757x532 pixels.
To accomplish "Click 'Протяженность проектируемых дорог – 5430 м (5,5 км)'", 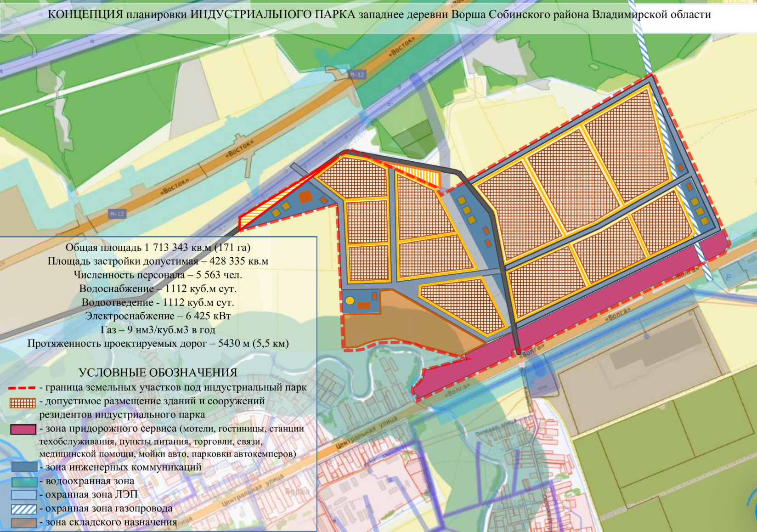I will pos(158,344).
